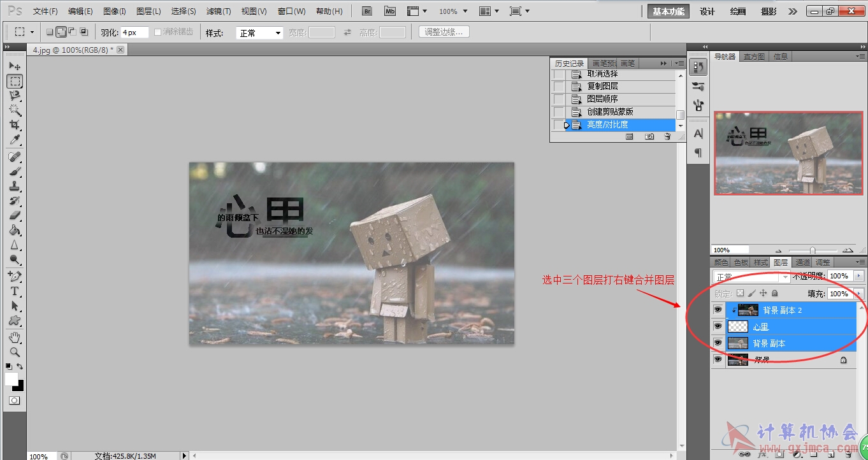
Task: Select the Crop tool
Action: (15, 125)
